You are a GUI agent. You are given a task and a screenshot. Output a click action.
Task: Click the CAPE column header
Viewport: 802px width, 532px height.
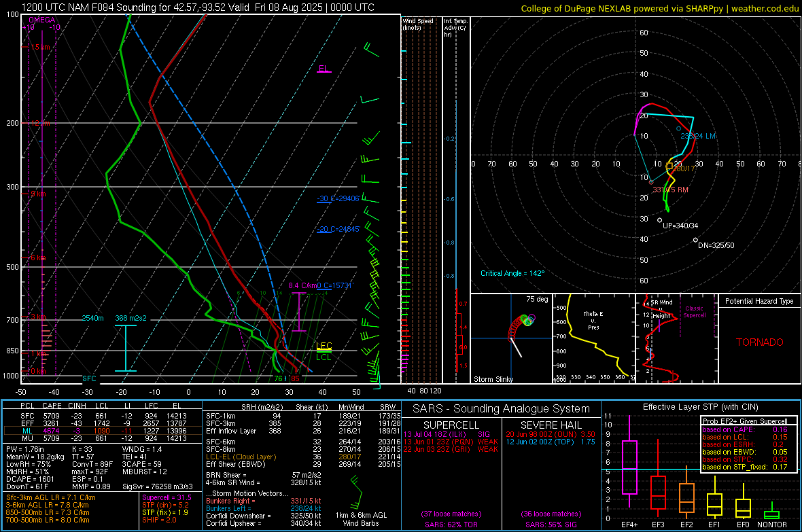[52, 406]
